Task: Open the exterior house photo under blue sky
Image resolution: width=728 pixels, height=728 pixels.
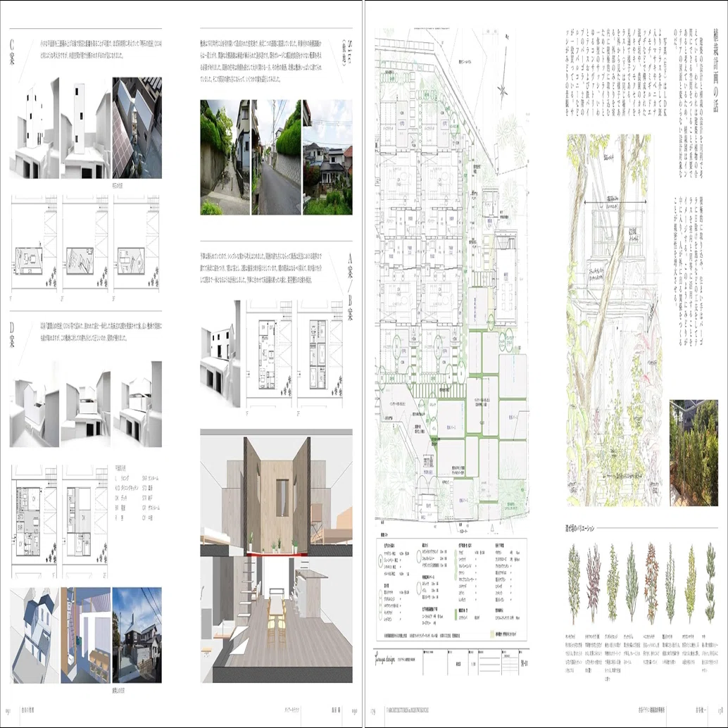Action: (137, 635)
